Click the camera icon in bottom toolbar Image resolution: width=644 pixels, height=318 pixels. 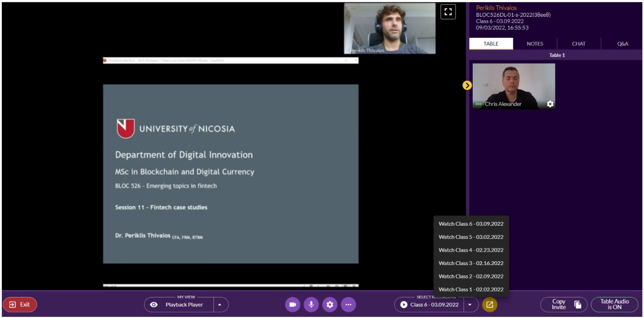(293, 305)
